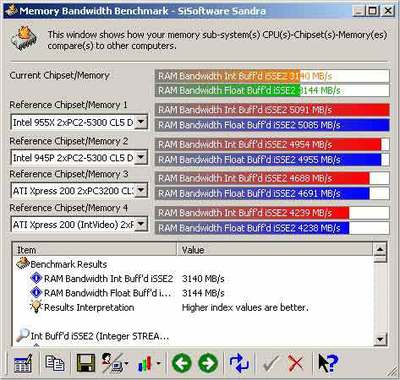Click the red 5091 MB/s reference bar

point(272,110)
